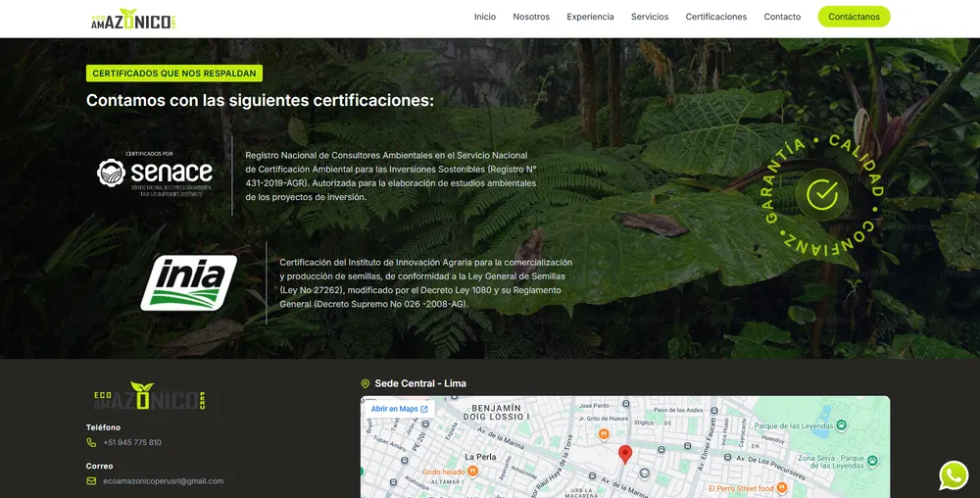Call the phone number +51 945 775 810
This screenshot has height=498, width=980.
click(132, 442)
